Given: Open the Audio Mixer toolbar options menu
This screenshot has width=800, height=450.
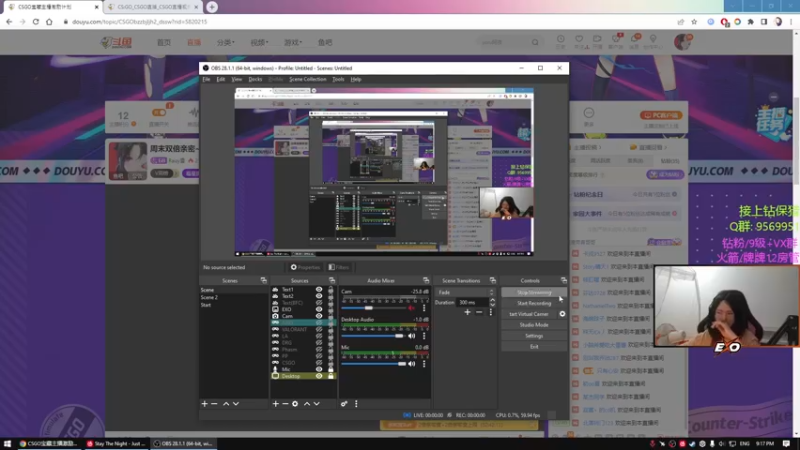Looking at the screenshot, I should tap(356, 404).
